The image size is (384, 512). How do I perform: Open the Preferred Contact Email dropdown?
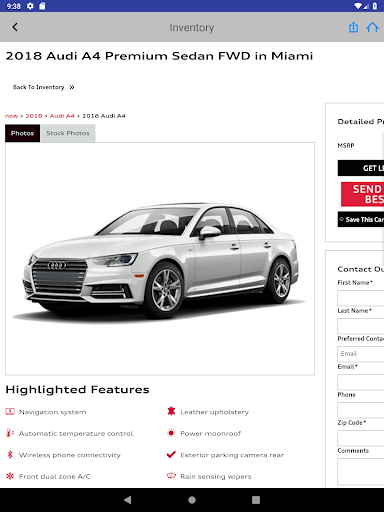pyautogui.click(x=361, y=354)
